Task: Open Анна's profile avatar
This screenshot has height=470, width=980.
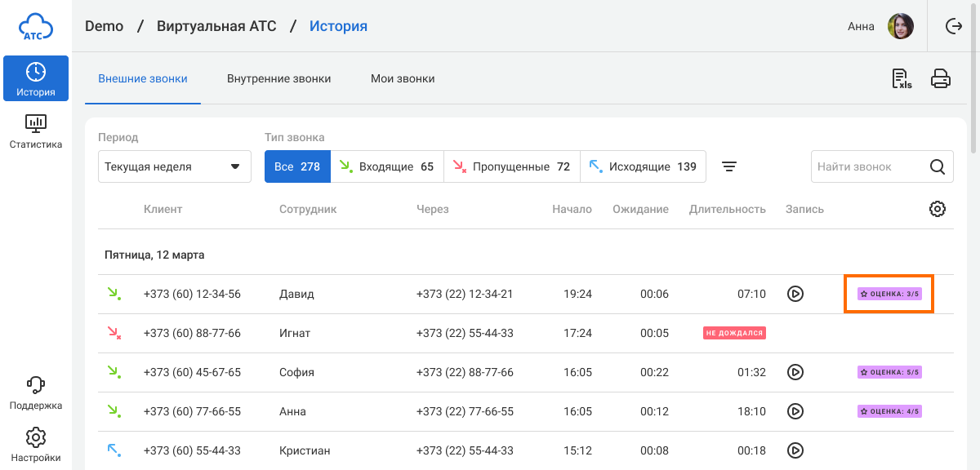Action: click(x=901, y=26)
